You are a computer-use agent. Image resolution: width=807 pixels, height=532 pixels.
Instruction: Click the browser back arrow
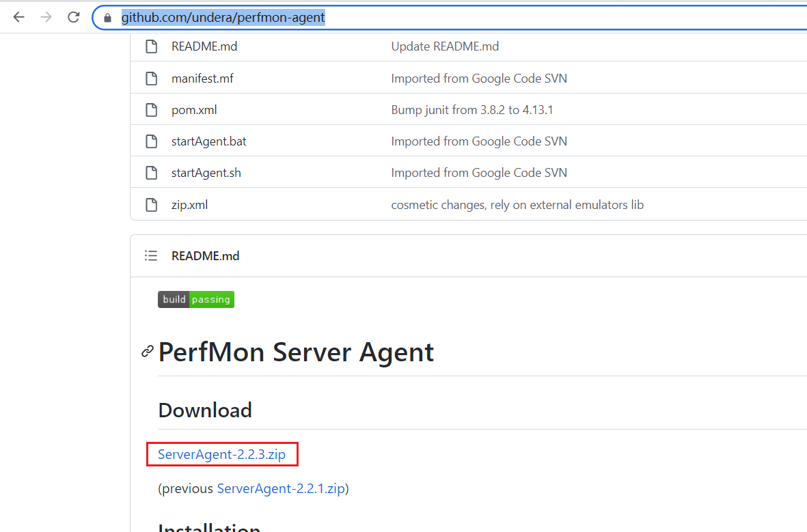[18, 18]
